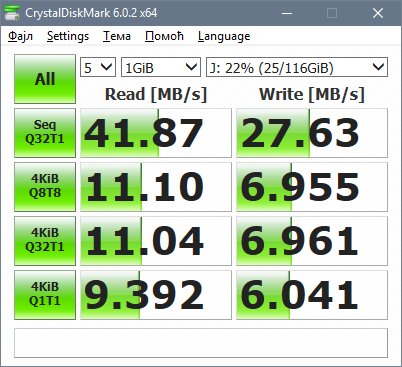This screenshot has height=367, width=402.
Task: Open the Фајл menu
Action: (20, 36)
